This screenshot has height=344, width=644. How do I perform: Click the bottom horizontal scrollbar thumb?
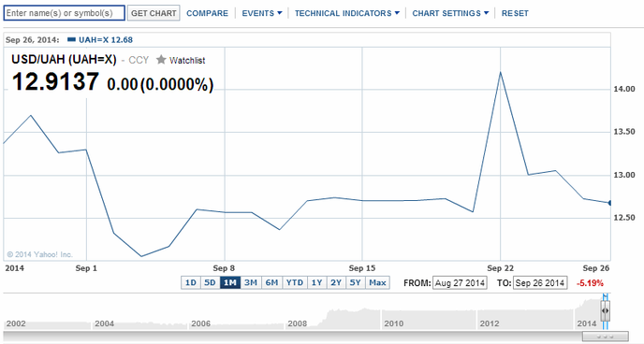pyautogui.click(x=605, y=337)
